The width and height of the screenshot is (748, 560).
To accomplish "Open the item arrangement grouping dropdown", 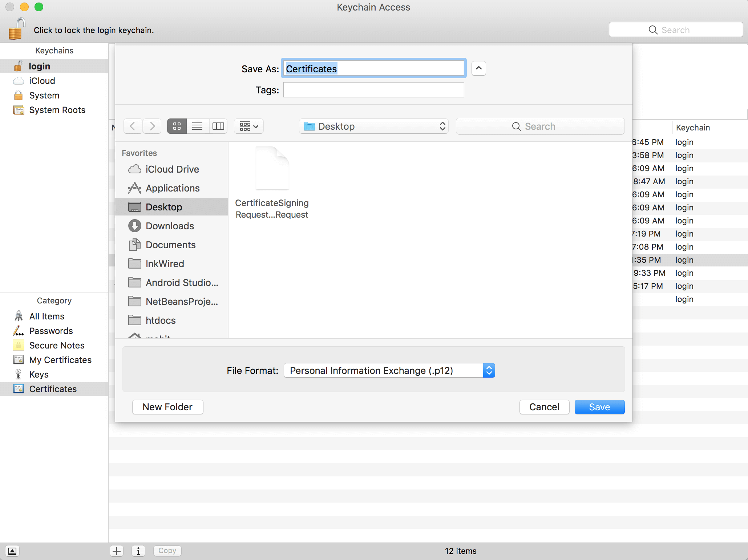I will tap(249, 126).
